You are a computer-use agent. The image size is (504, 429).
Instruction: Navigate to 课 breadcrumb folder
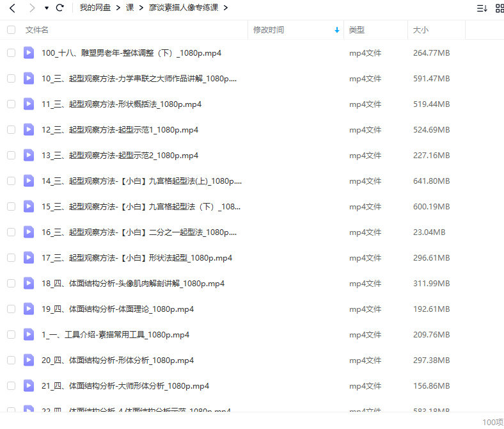pos(130,8)
